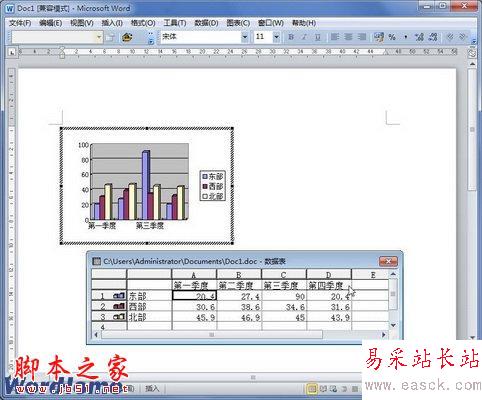Open the 插入(I) menu
482x400 pixels.
112,23
